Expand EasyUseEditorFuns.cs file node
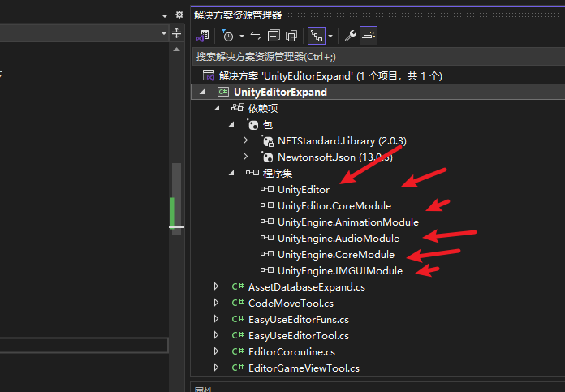 [x=216, y=319]
